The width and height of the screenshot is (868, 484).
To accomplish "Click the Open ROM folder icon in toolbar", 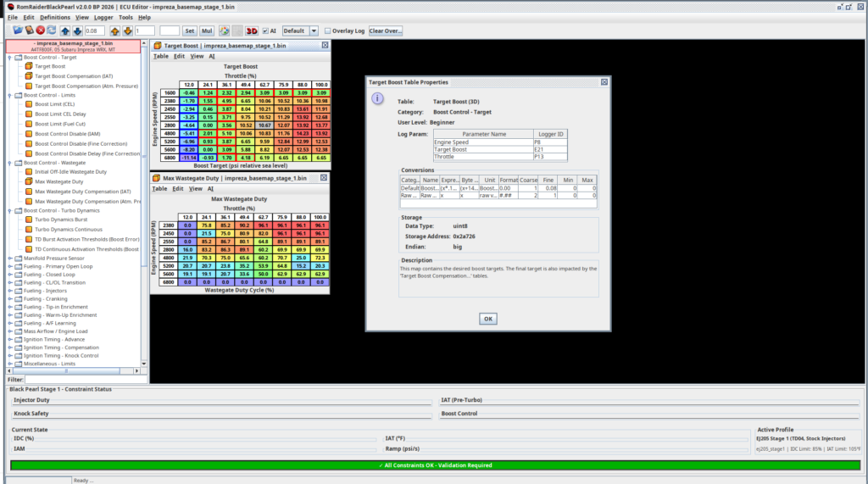I will (17, 31).
